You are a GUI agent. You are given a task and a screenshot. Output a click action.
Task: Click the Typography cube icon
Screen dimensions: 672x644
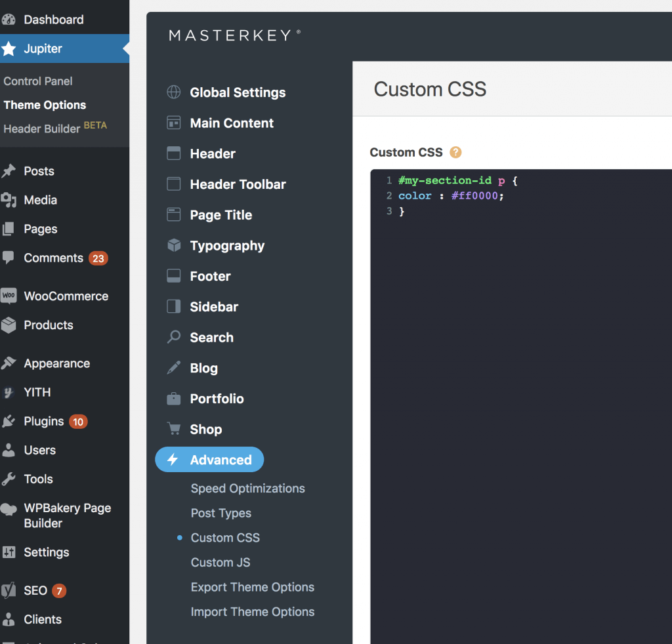pyautogui.click(x=173, y=246)
